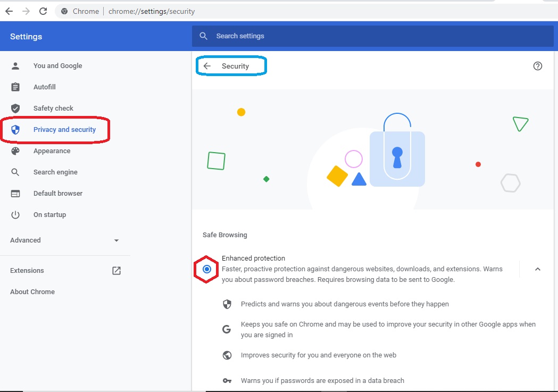The width and height of the screenshot is (558, 392).
Task: Open About Chrome page
Action: point(32,291)
